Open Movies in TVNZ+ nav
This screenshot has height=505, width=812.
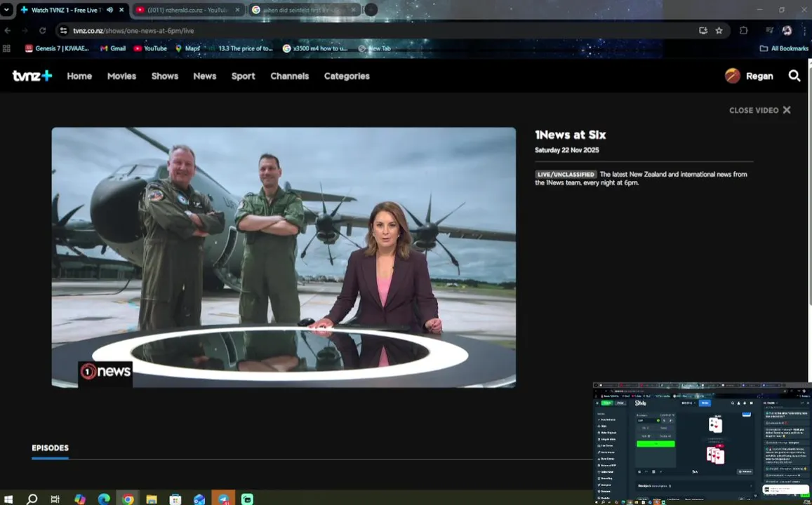[121, 76]
